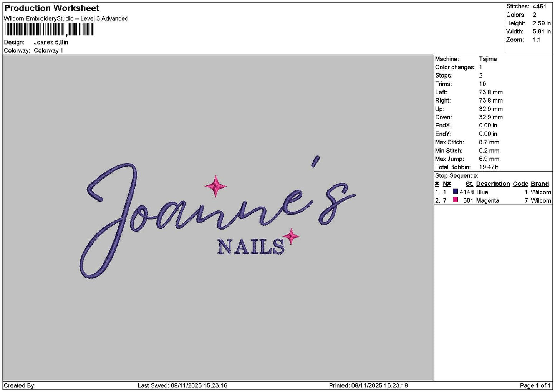Click the '4148' stitch count in Blue row

466,192
